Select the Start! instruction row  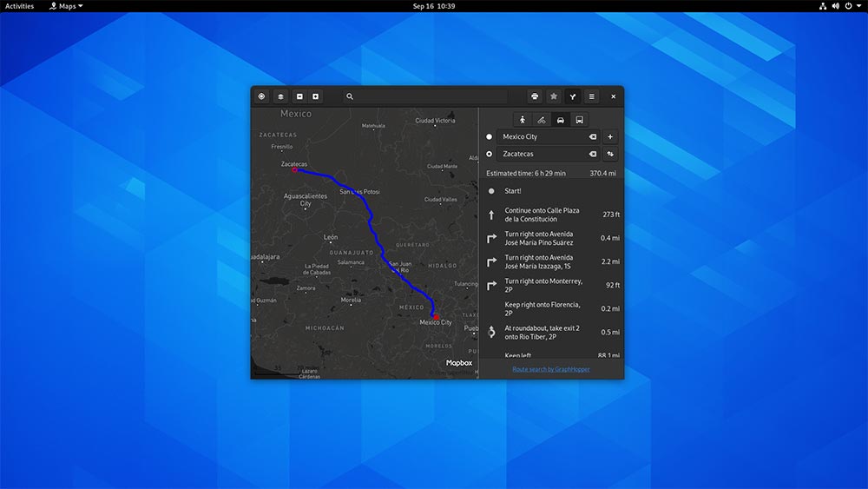(x=552, y=191)
